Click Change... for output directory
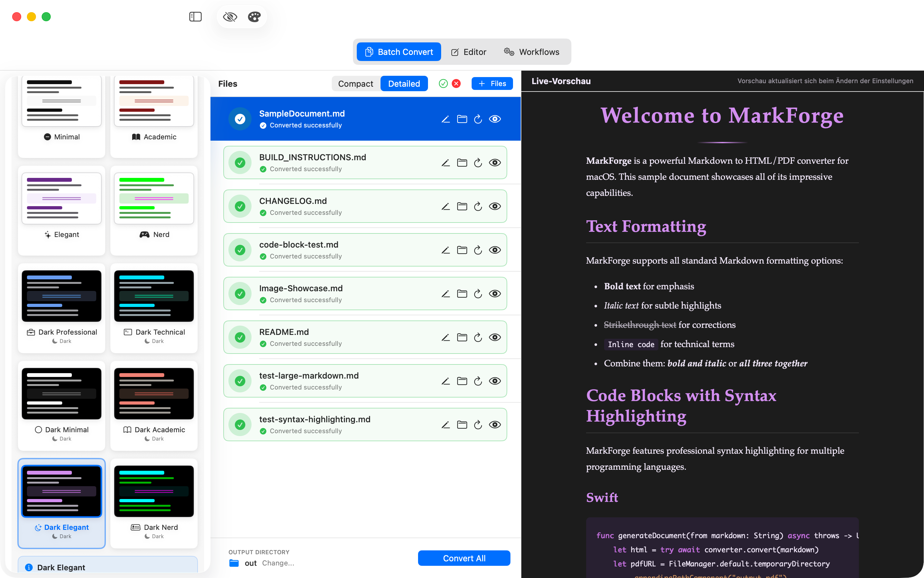 coord(278,563)
